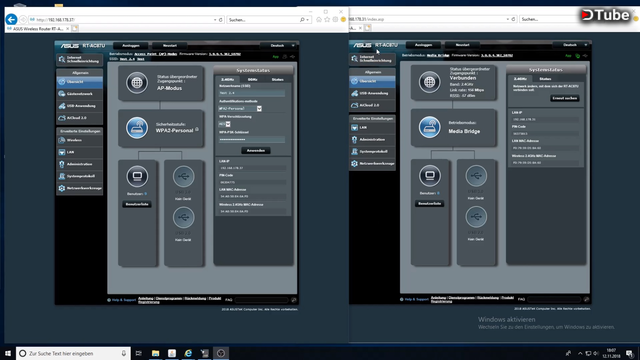This screenshot has width=640, height=360.
Task: Open WPA-Verschlüsselung dropdown in left window
Action: click(x=224, y=124)
